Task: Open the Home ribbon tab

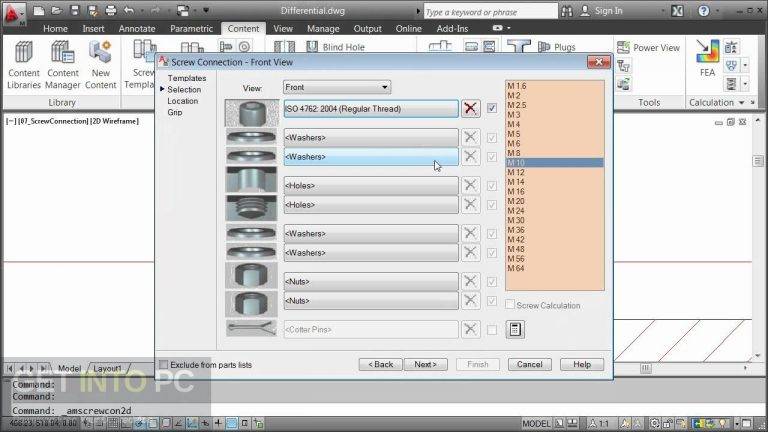Action: [55, 28]
